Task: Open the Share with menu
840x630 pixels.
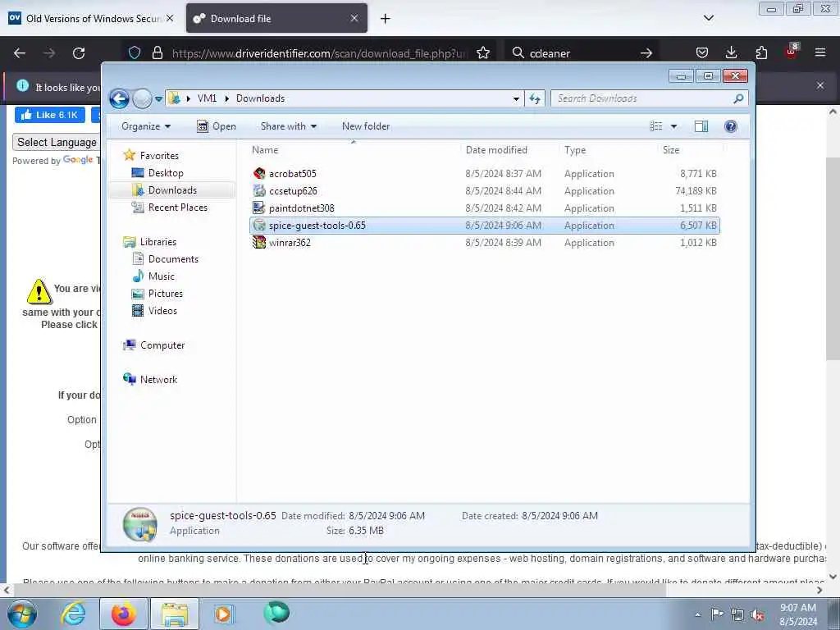Action: click(288, 126)
